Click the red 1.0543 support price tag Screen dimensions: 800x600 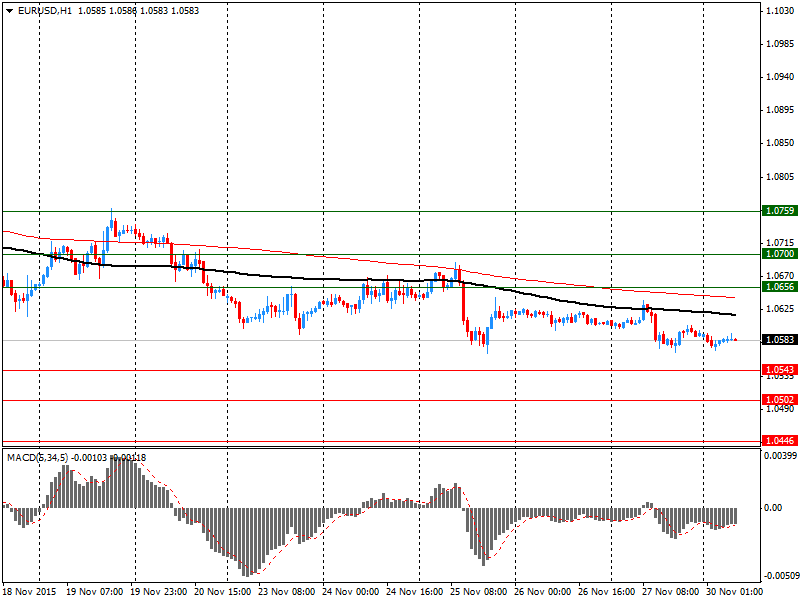pos(780,369)
